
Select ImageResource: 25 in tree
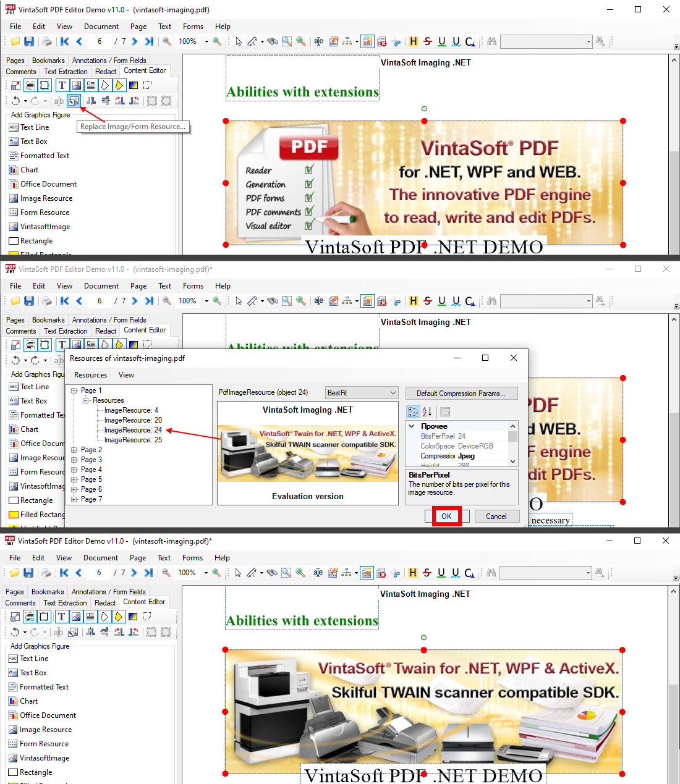click(133, 440)
